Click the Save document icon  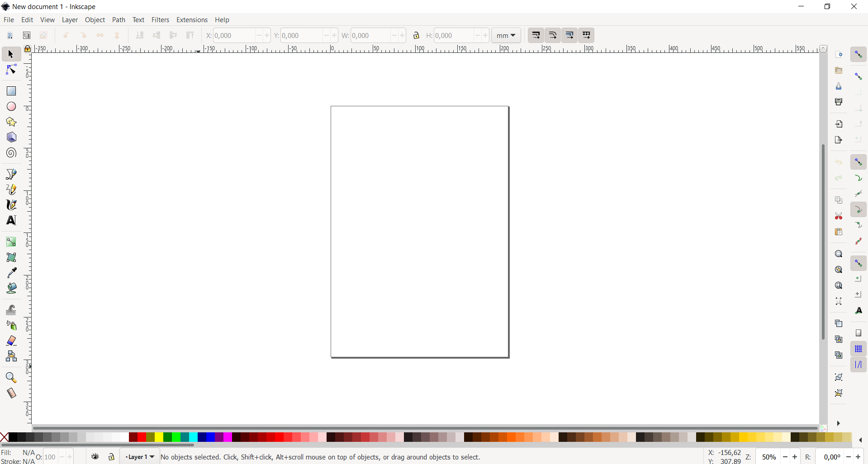(x=839, y=86)
